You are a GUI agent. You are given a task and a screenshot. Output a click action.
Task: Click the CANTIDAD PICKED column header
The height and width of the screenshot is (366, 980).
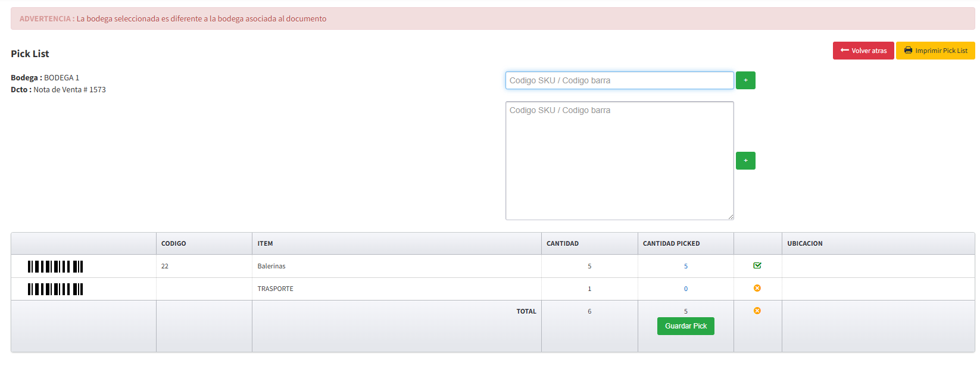[x=671, y=243]
